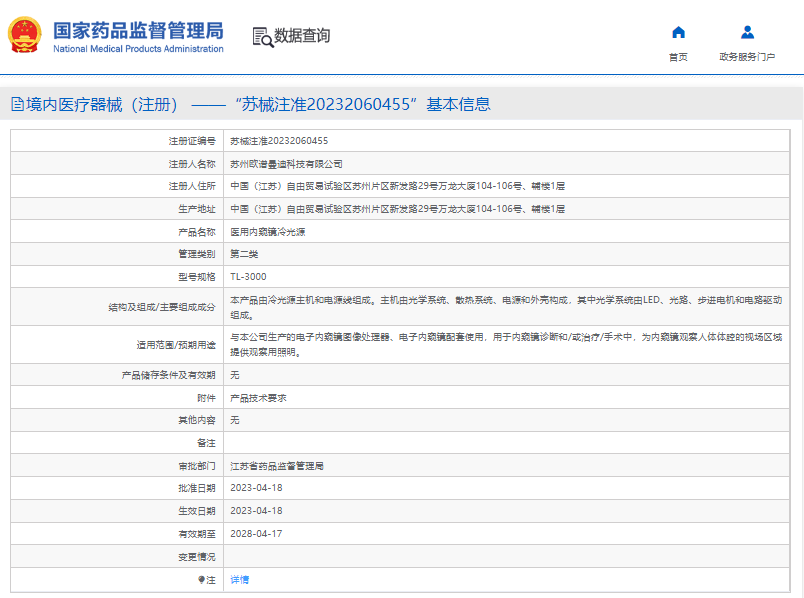Click the 其他内容 row label
This screenshot has height=598, width=804.
(197, 420)
